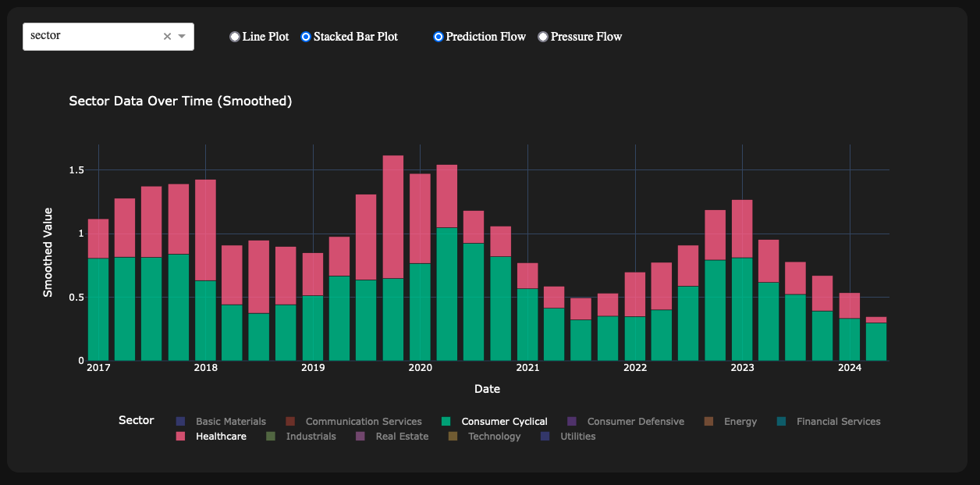Open the sector dropdown arrow
980x485 pixels.
(x=182, y=37)
